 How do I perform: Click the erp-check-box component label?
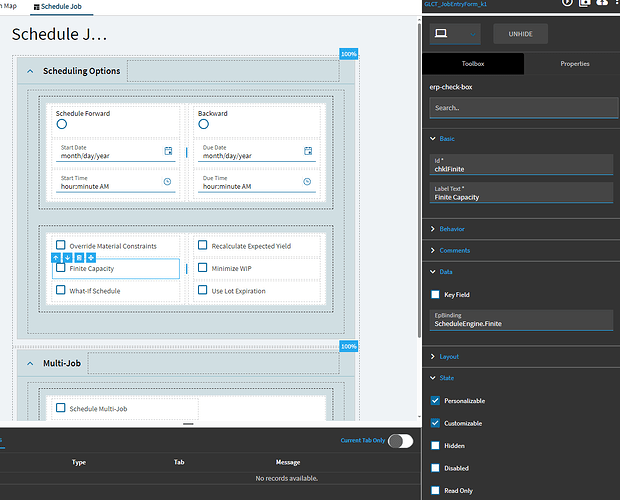[451, 87]
